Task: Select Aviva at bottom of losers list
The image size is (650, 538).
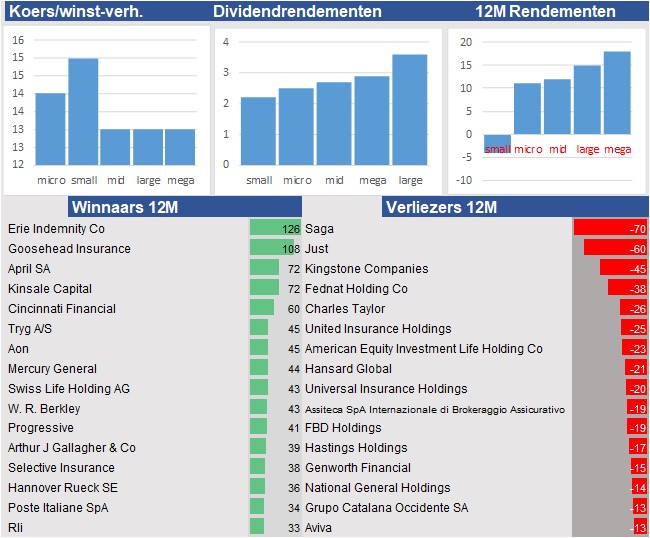Action: pos(321,528)
